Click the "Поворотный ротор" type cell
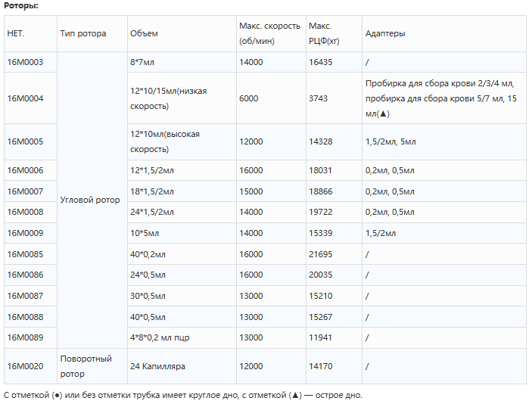Image resolution: width=532 pixels, height=404 pixels. point(86,366)
